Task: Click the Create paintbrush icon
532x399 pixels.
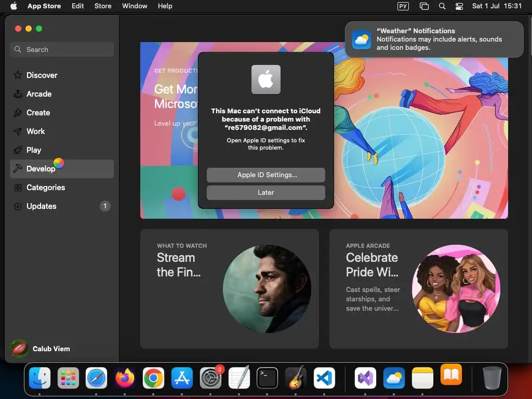Action: (18, 113)
